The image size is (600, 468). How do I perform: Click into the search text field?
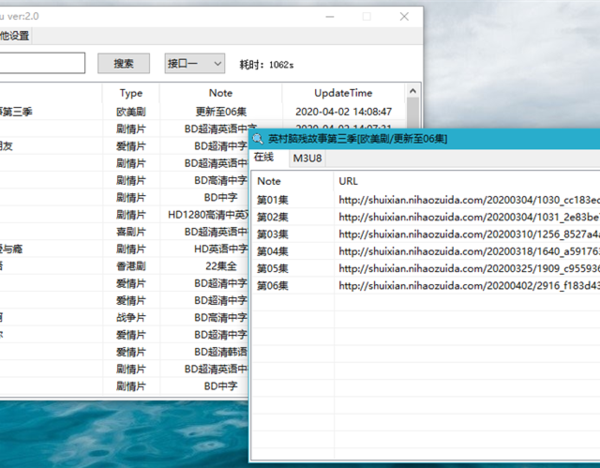coord(42,64)
